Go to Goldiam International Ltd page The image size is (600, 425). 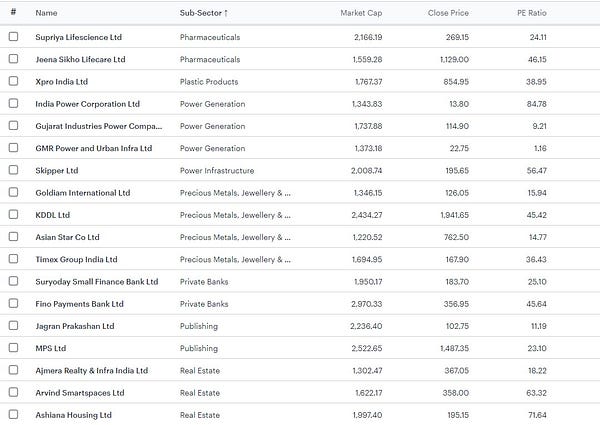coord(82,192)
